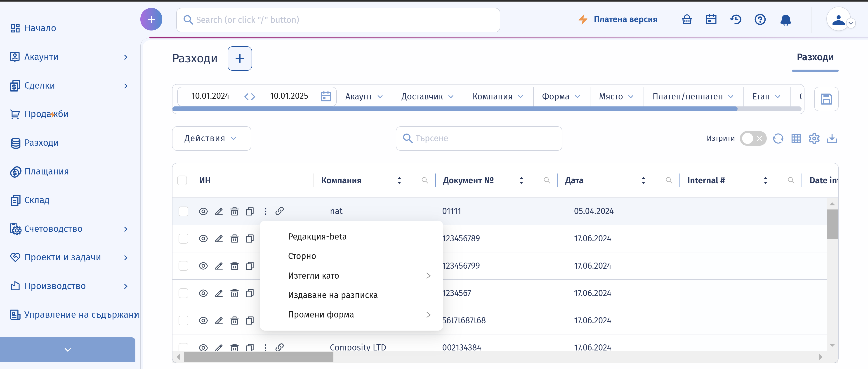View the 56t7t687t68 row with eye icon

(203, 320)
